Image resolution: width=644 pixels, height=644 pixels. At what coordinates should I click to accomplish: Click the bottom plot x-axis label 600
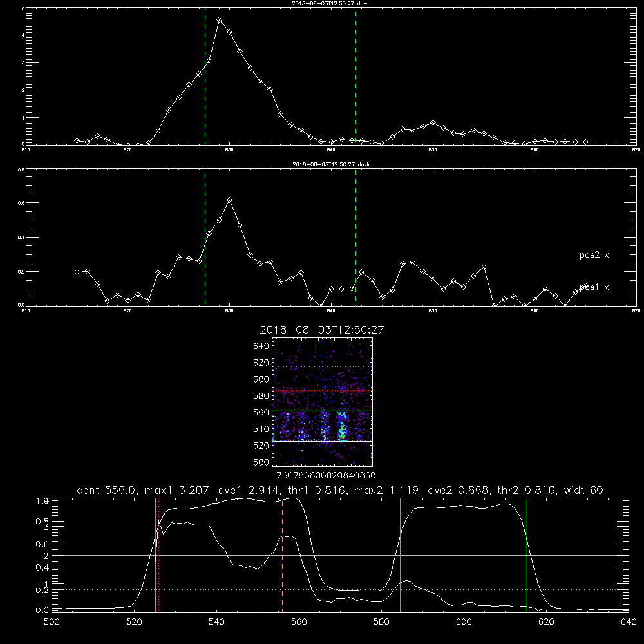pos(464,622)
